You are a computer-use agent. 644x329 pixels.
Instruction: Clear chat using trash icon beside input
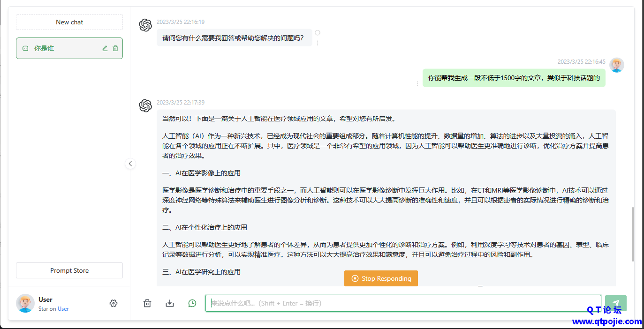[x=147, y=303]
